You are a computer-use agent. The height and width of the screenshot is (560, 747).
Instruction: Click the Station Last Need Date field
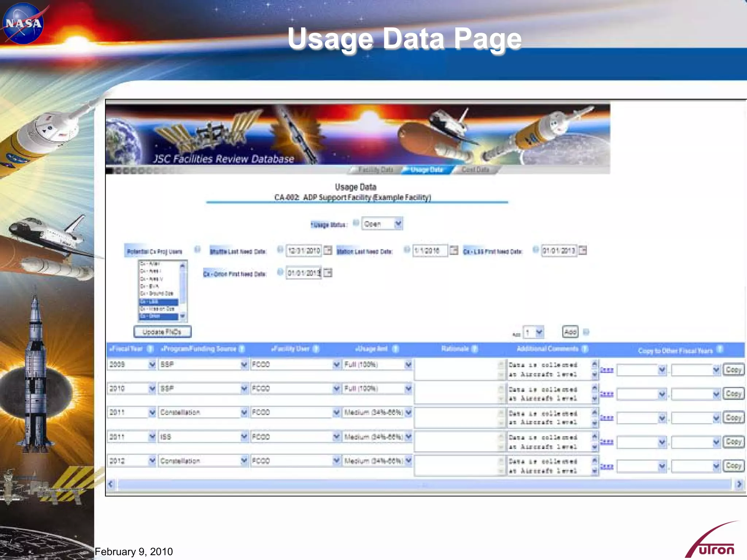430,250
